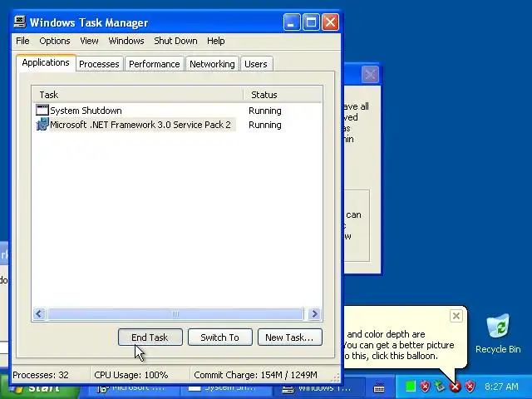
Task: Click the green CPU usage tray icon
Action: [x=411, y=387]
